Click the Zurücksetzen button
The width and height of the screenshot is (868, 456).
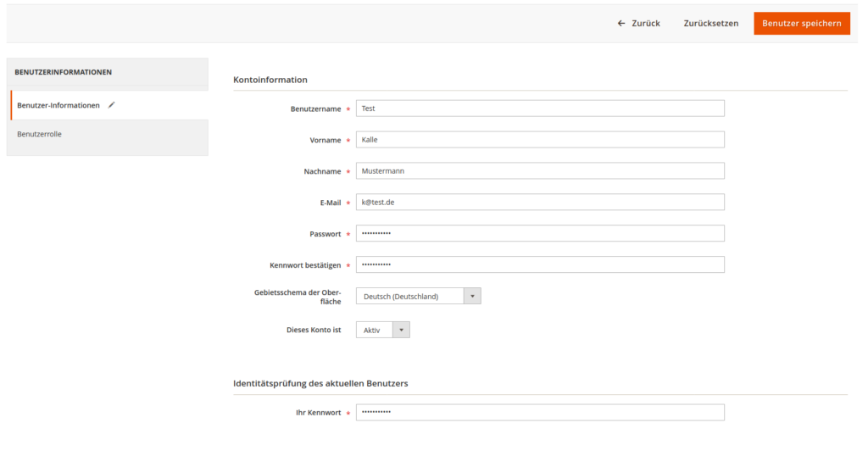pos(710,24)
